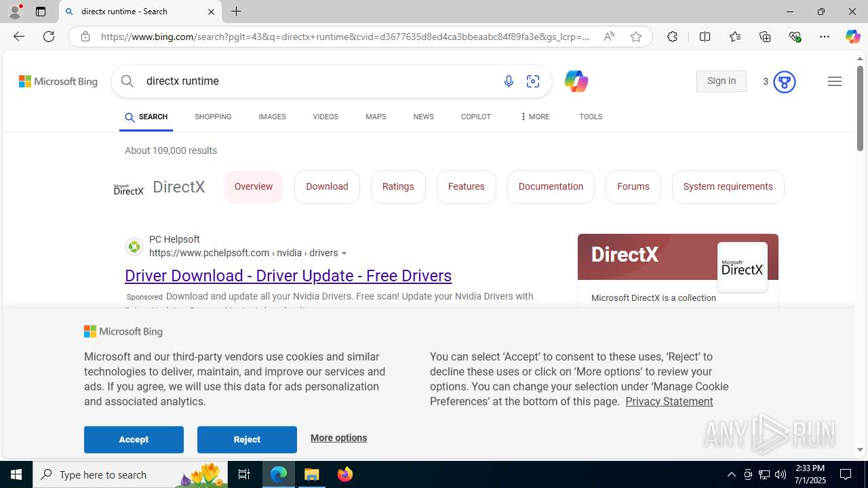
Task: Click the Microsoft Bing logo
Action: [58, 81]
